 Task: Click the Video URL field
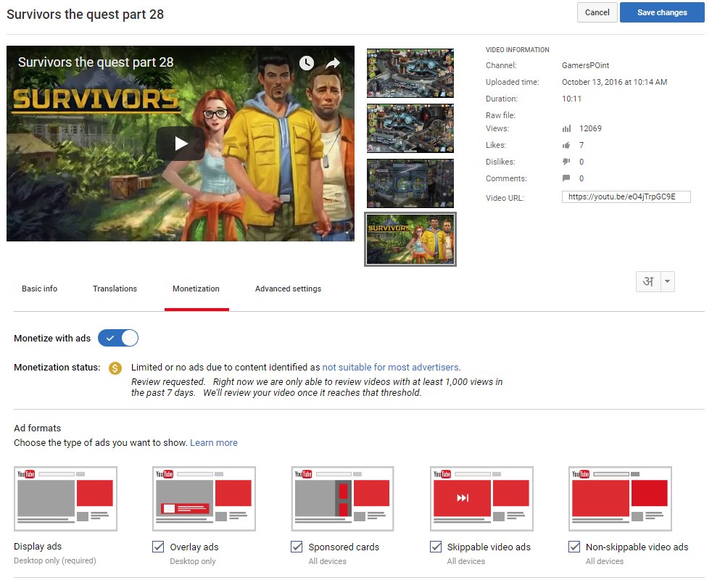tap(626, 197)
